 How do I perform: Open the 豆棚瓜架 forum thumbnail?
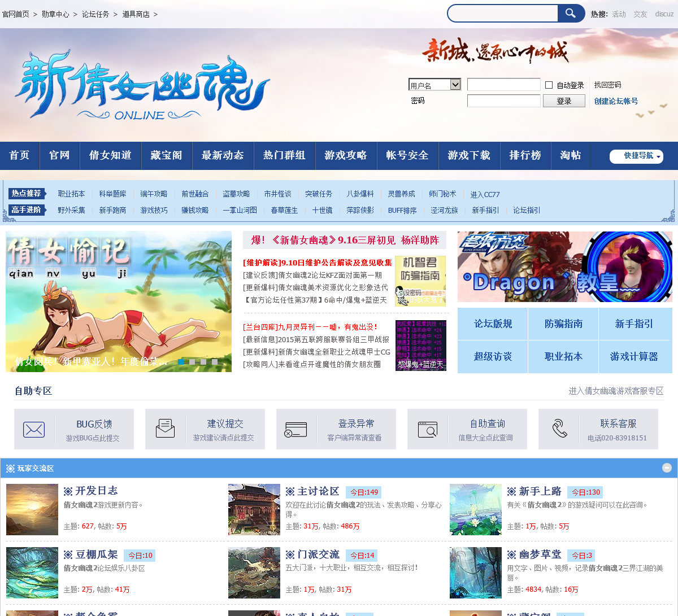[x=32, y=573]
